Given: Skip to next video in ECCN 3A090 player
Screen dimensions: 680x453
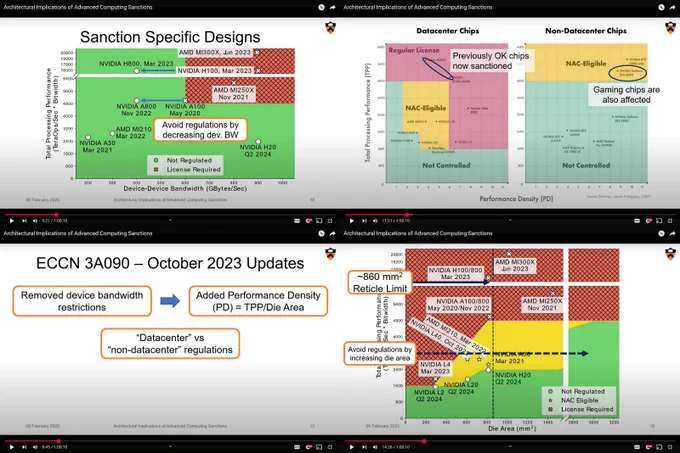Looking at the screenshot, I should tap(24, 447).
